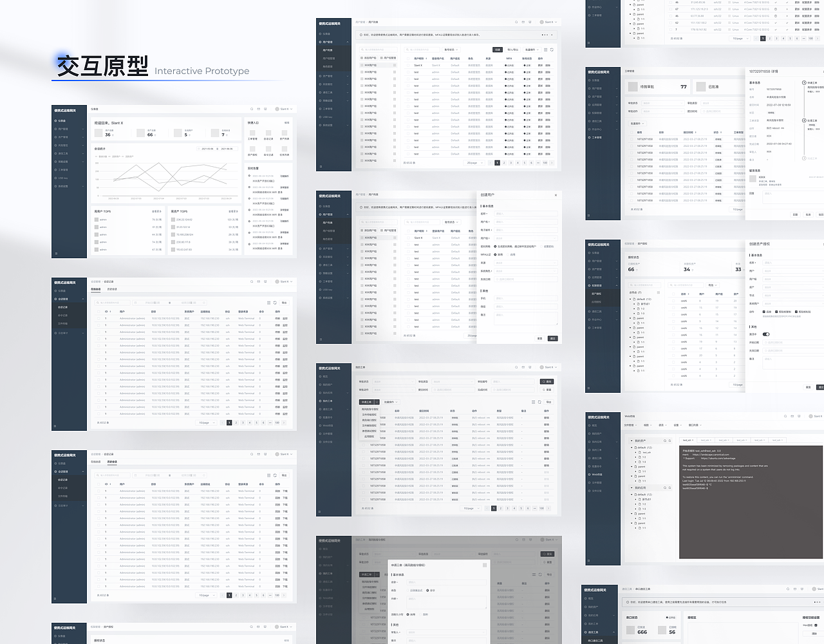The width and height of the screenshot is (824, 644).
Task: Click the icon beside IP 236.22.124.62
Action: click(173, 220)
